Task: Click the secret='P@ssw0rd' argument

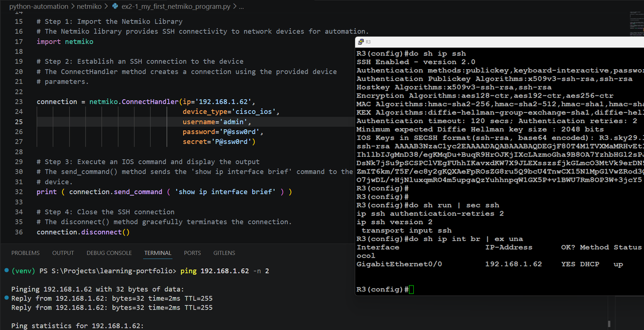Action: point(216,142)
